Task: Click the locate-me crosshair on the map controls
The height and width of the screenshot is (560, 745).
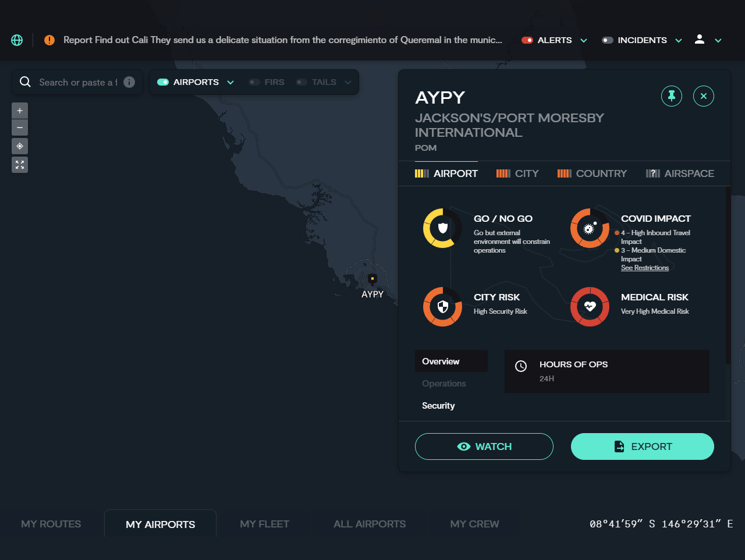Action: tap(19, 146)
